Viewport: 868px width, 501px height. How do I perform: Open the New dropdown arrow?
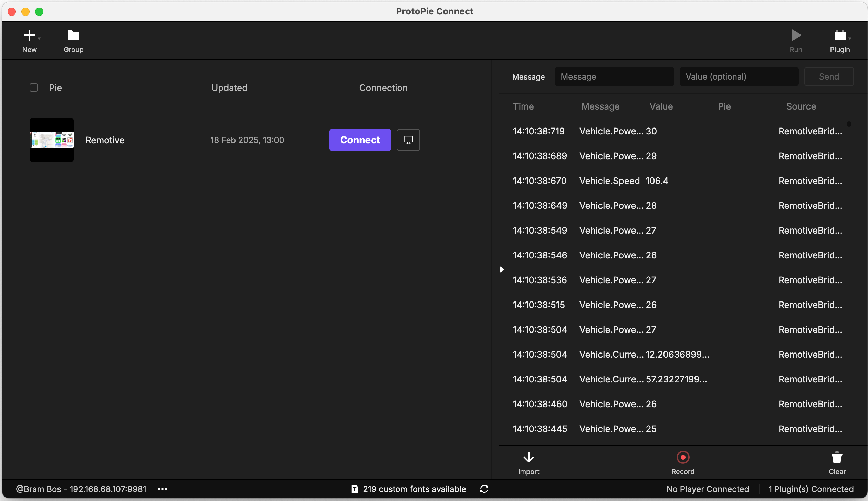(39, 39)
